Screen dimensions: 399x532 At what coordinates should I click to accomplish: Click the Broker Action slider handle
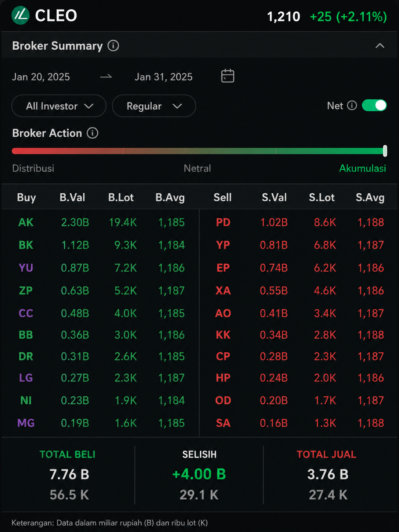pos(385,151)
